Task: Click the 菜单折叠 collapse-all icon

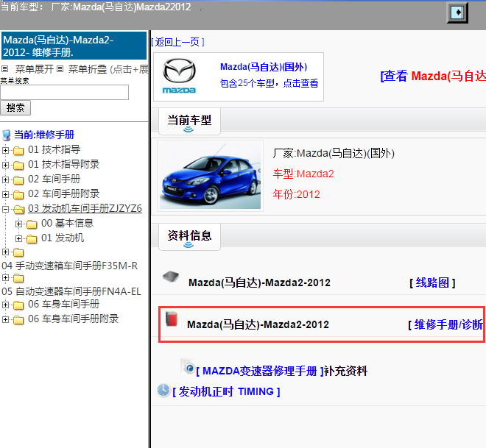Action: coord(60,68)
